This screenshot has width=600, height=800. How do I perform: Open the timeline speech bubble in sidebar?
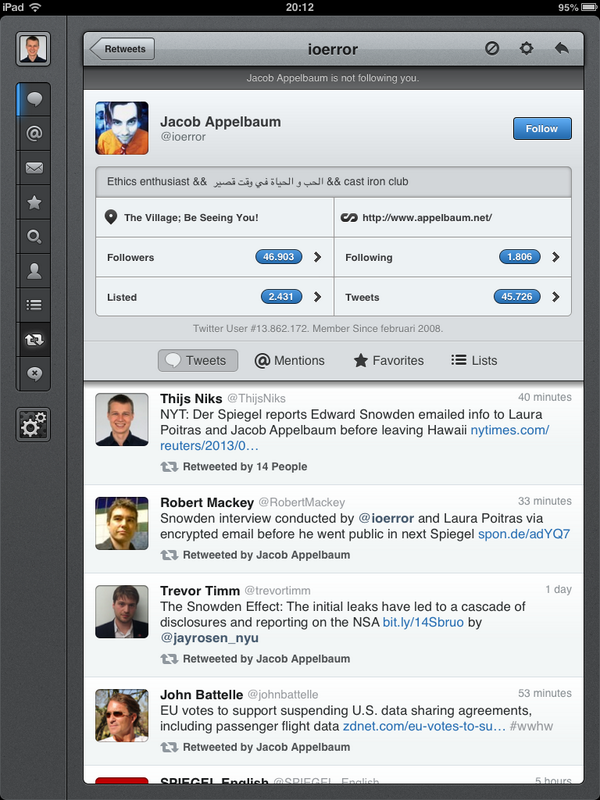tap(34, 98)
